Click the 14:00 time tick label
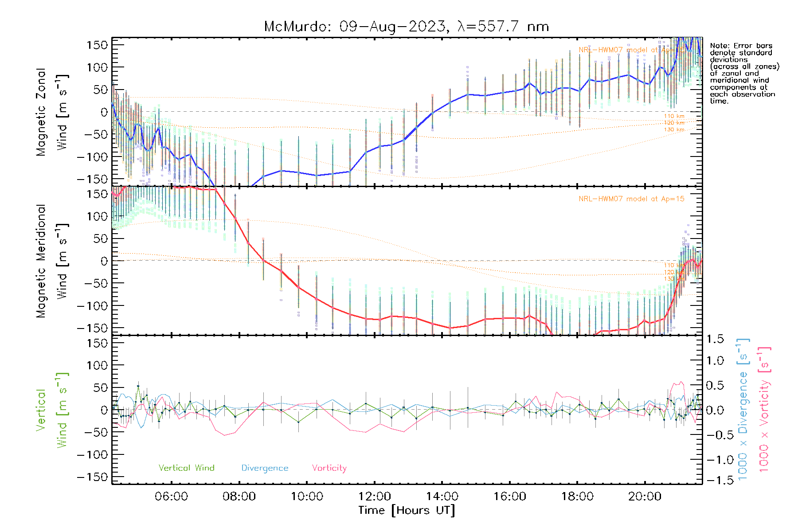Screen dimensions: 798x532 (442, 497)
